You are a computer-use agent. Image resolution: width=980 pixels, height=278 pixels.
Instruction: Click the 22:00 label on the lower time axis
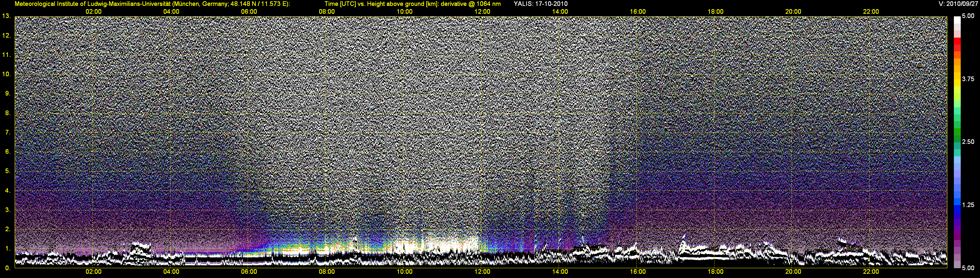point(871,272)
